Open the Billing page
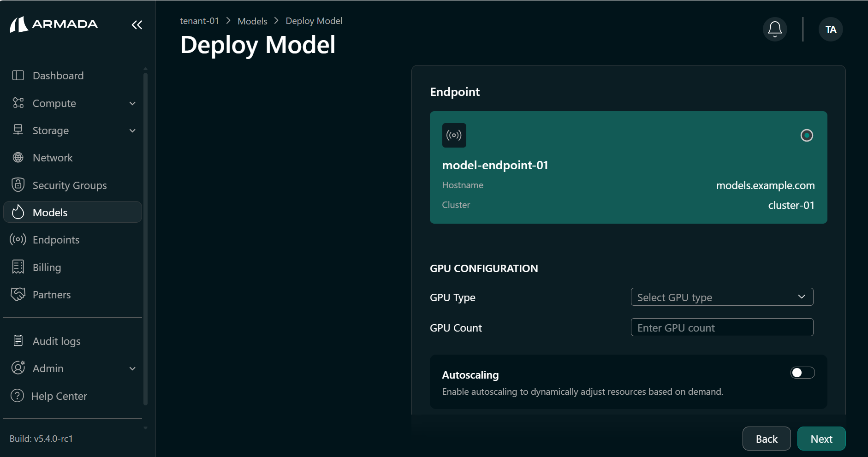The image size is (868, 457). (x=73, y=267)
